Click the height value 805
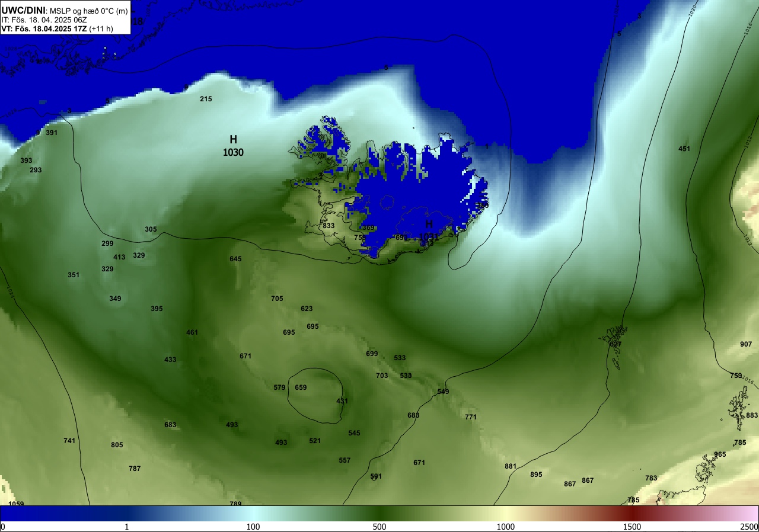Viewport: 759px width, 532px height. click(x=117, y=445)
